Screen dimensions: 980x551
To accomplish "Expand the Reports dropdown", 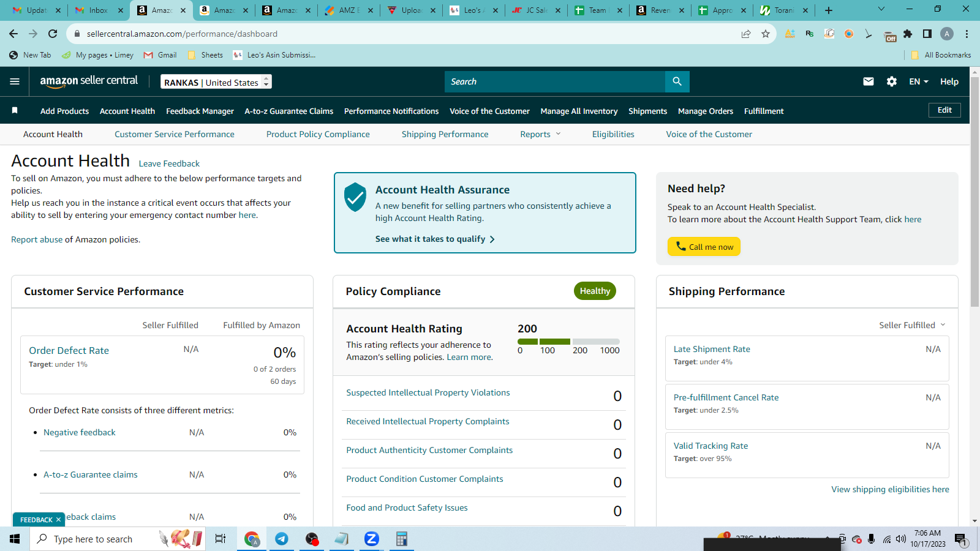I will pos(540,134).
